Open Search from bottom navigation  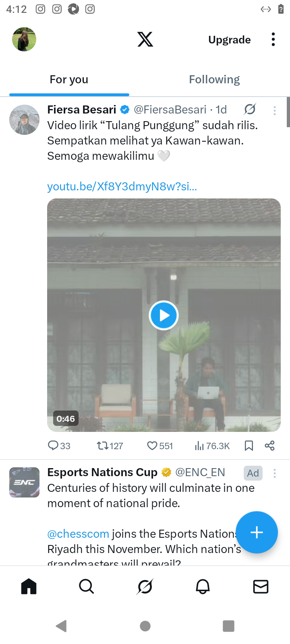click(x=87, y=587)
